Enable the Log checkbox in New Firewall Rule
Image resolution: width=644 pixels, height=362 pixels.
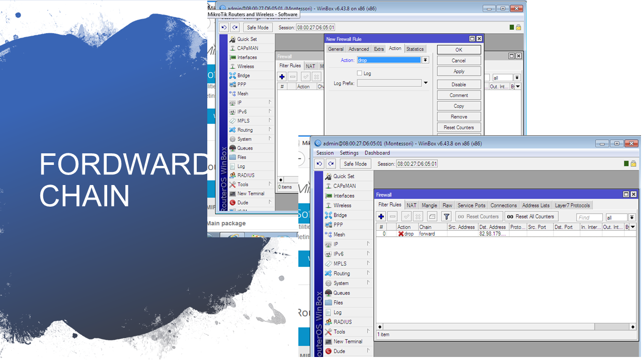[359, 73]
